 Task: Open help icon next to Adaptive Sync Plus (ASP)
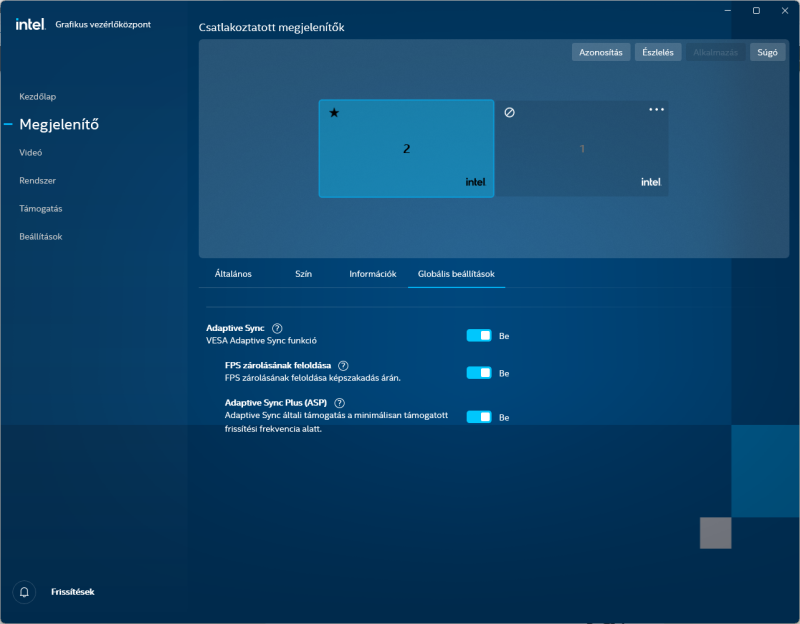[x=339, y=403]
